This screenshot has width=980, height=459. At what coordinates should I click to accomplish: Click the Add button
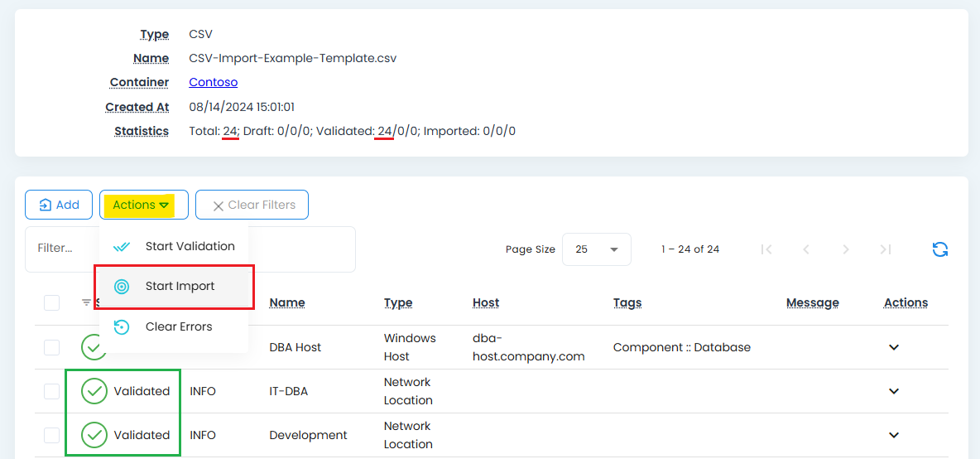click(59, 205)
